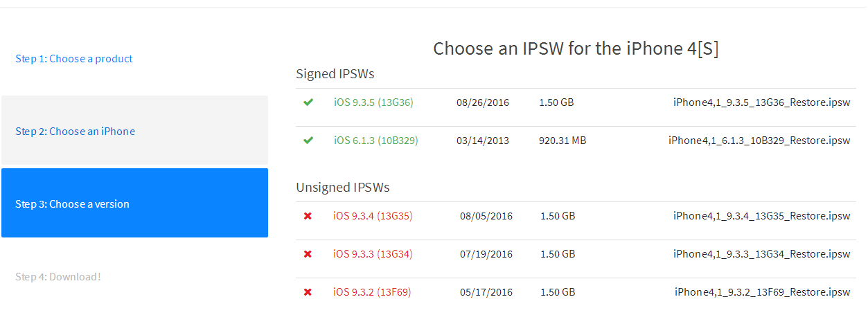Select iPhone4,1_9.3.5_13G36_Restore.ipsw filename
This screenshot has height=315, width=868.
[761, 102]
